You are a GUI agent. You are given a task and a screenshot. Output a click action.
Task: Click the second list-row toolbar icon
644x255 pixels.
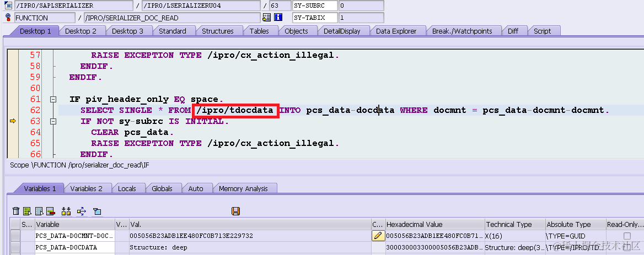39,211
